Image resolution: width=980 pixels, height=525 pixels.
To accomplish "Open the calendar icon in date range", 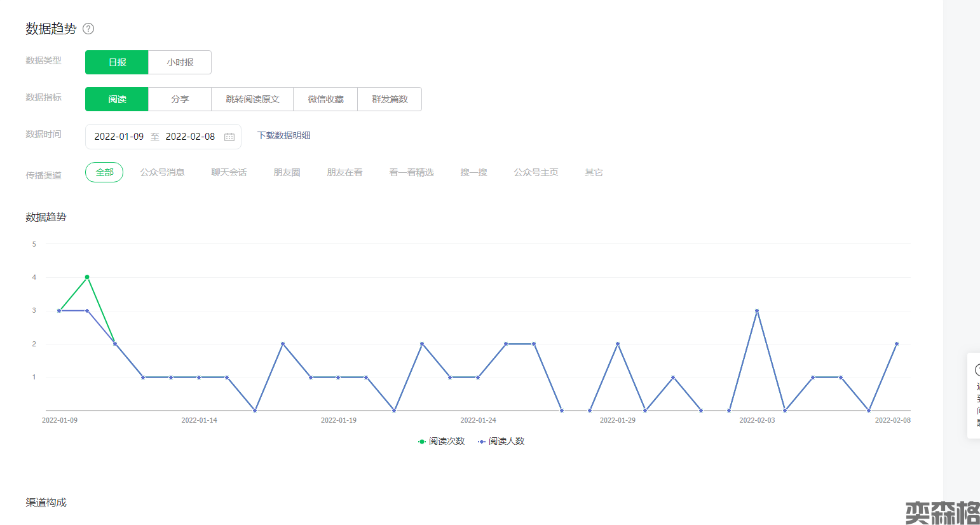I will pyautogui.click(x=229, y=137).
